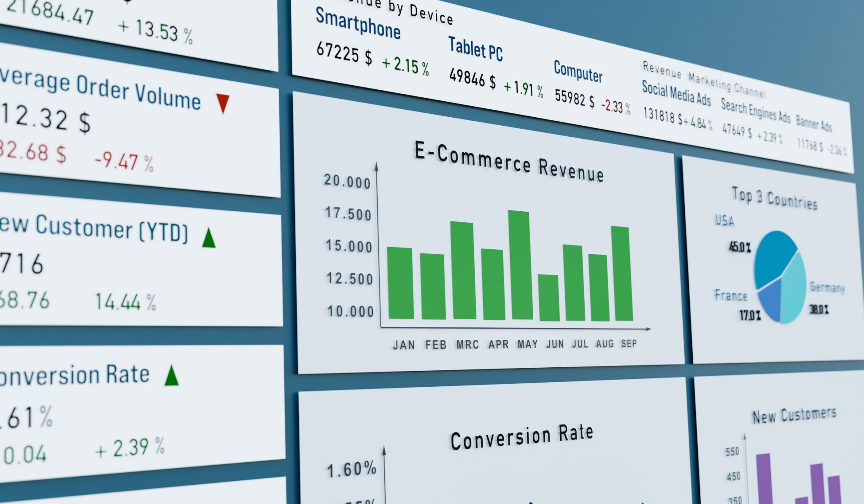The width and height of the screenshot is (864, 504).
Task: Click the 17.500 axis label on revenue chart
Action: (x=348, y=214)
